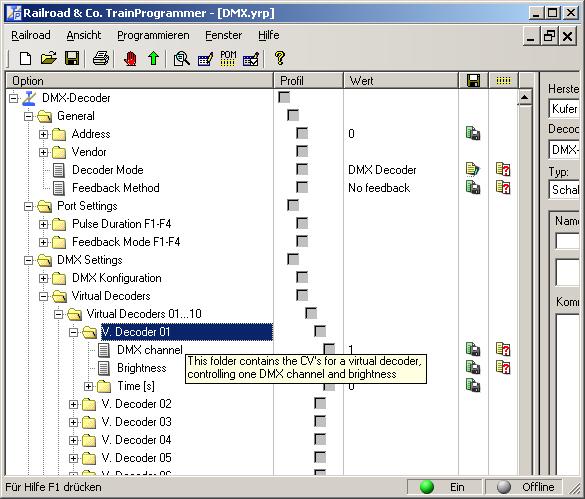The height and width of the screenshot is (499, 585).
Task: Click the red hand Stop icon
Action: [130, 59]
